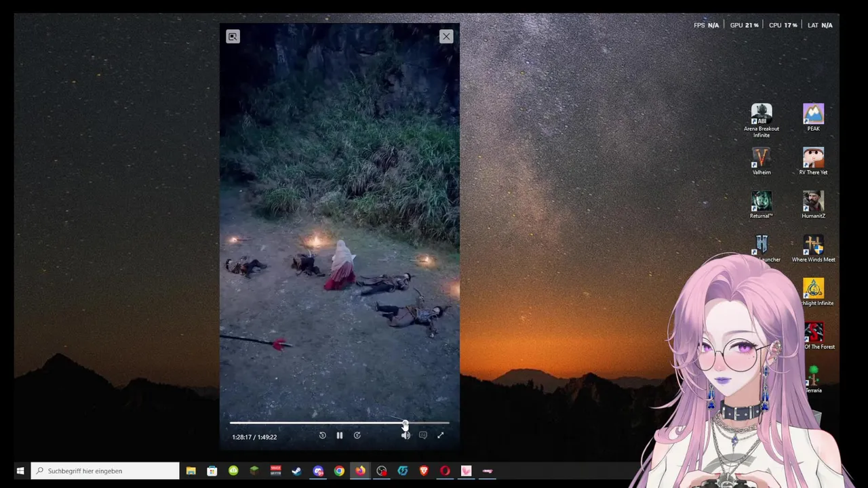The width and height of the screenshot is (868, 488).
Task: Open Voicemeeter from taskbar
Action: point(275,471)
